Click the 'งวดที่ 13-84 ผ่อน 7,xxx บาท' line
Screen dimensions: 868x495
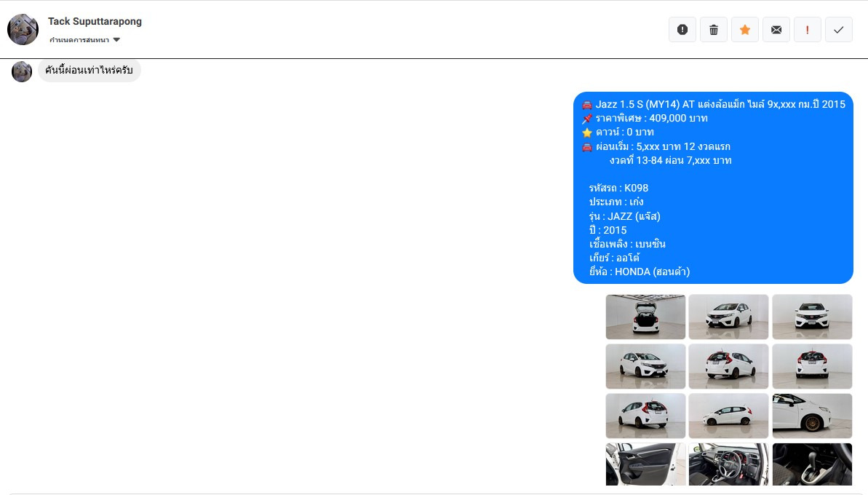pos(670,160)
